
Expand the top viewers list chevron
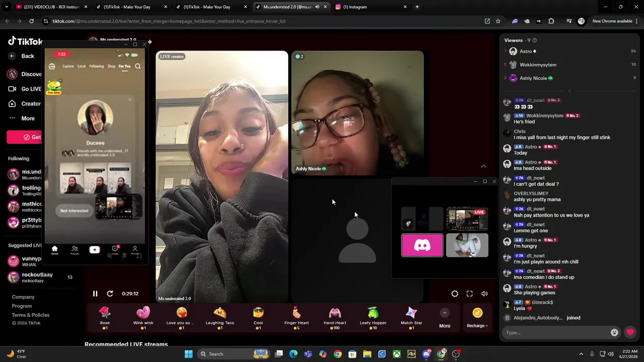pos(570,91)
